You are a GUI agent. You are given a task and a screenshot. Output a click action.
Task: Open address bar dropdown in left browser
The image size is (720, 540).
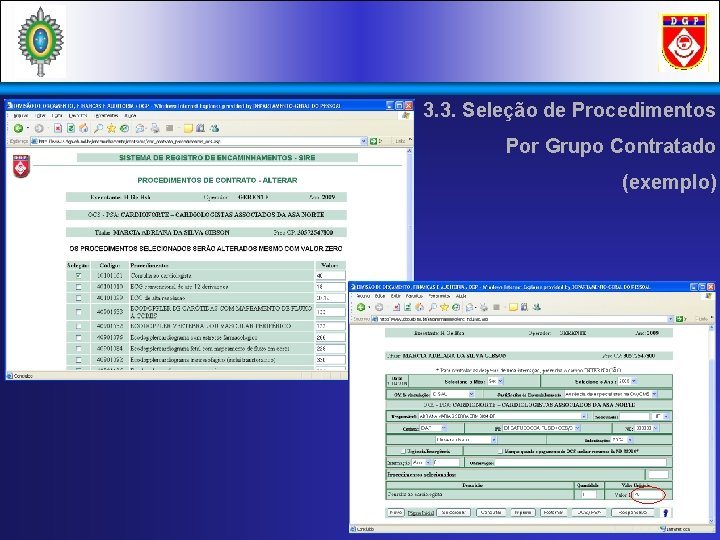364,141
